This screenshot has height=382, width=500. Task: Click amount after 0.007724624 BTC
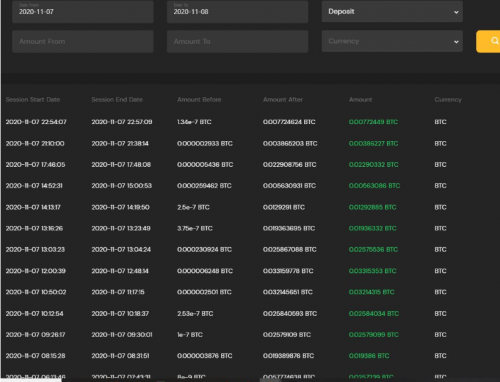tap(289, 122)
